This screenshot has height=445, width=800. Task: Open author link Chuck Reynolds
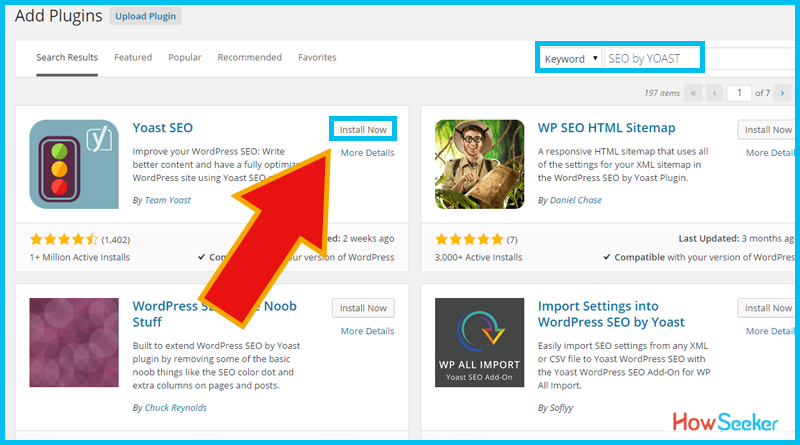176,408
